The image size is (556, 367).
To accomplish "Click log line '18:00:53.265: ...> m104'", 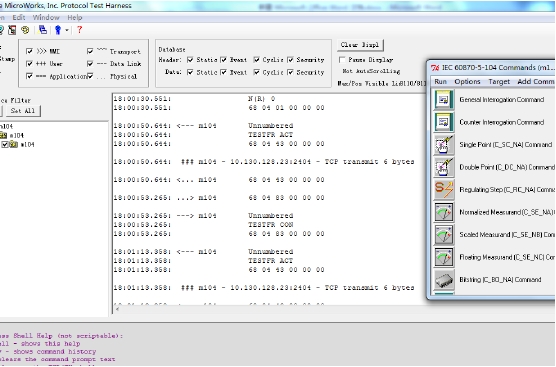I will coord(219,198).
